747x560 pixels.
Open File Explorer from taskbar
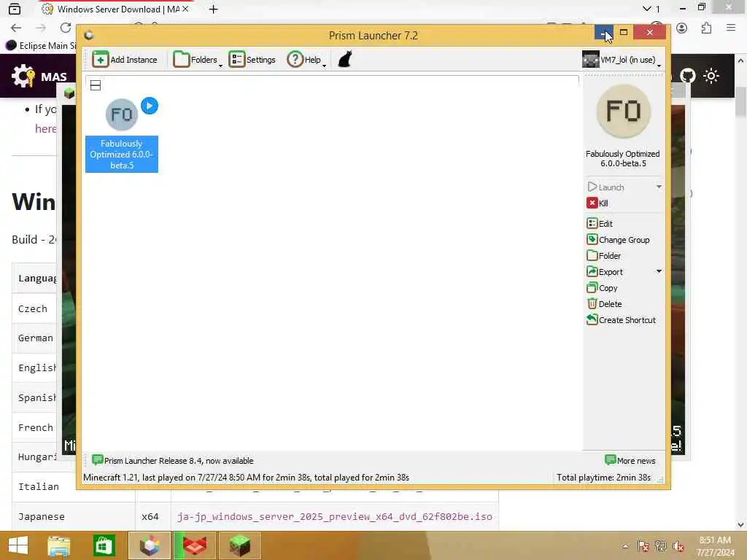coord(59,545)
